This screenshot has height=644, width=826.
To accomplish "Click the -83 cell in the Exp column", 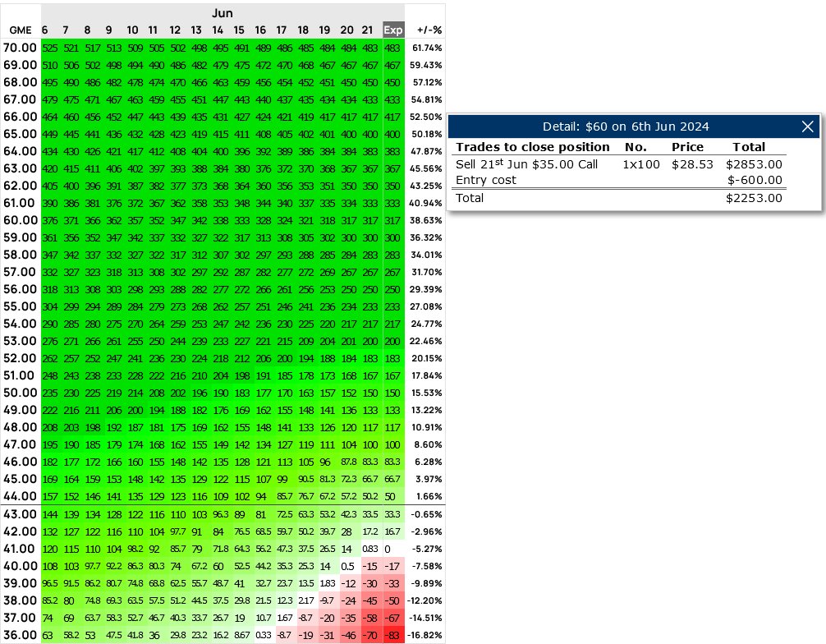I will pos(392,635).
